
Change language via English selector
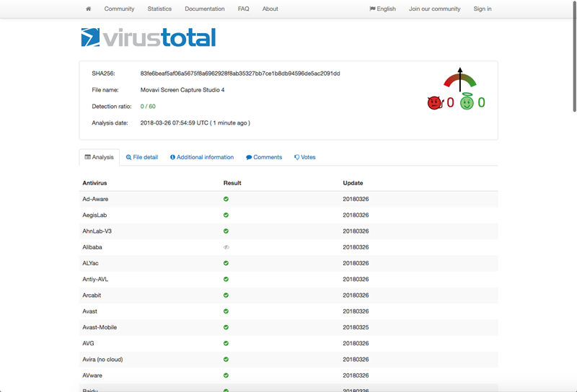[383, 9]
